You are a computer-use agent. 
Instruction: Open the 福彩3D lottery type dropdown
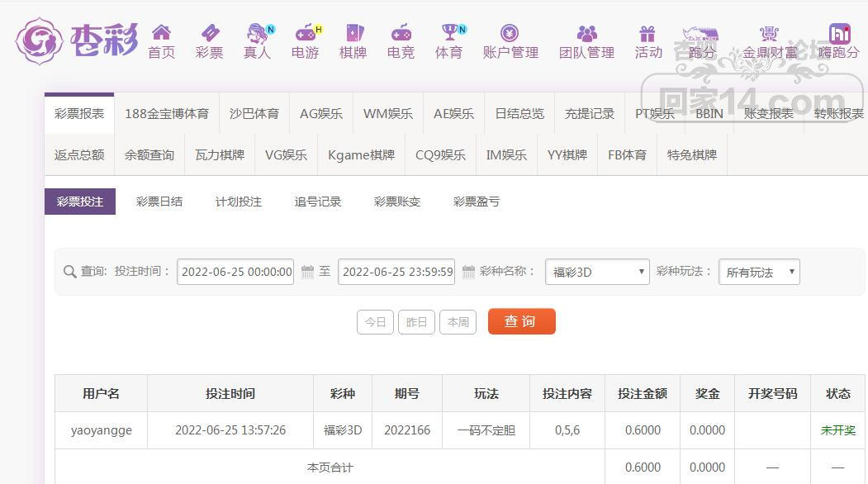597,271
